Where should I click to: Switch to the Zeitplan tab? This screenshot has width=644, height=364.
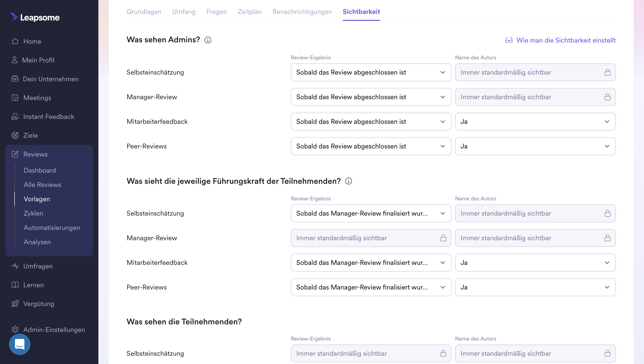250,11
